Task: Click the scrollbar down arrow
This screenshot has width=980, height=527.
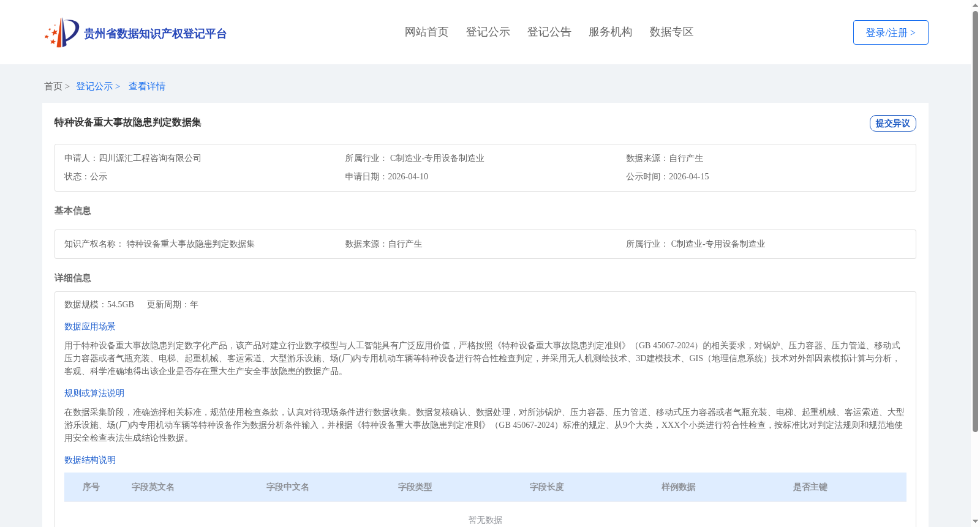Action: coord(975,522)
